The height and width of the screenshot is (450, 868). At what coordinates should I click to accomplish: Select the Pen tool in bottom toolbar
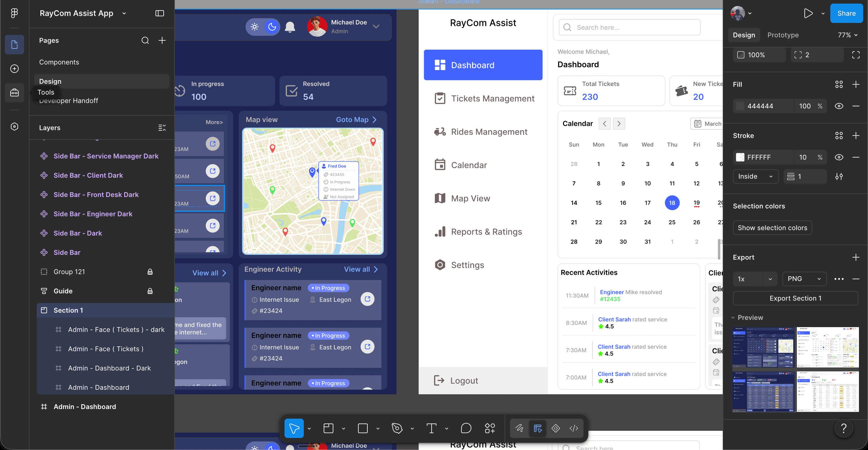click(397, 428)
